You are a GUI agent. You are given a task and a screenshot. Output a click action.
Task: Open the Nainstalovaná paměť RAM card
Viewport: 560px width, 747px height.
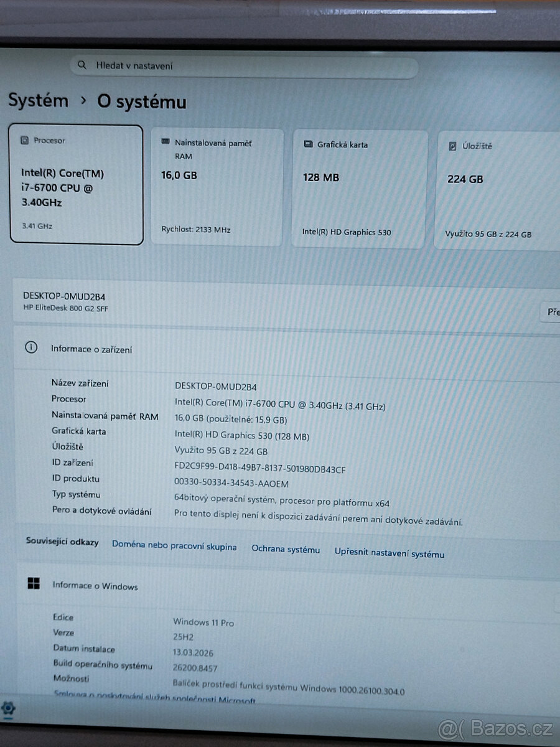pos(217,186)
